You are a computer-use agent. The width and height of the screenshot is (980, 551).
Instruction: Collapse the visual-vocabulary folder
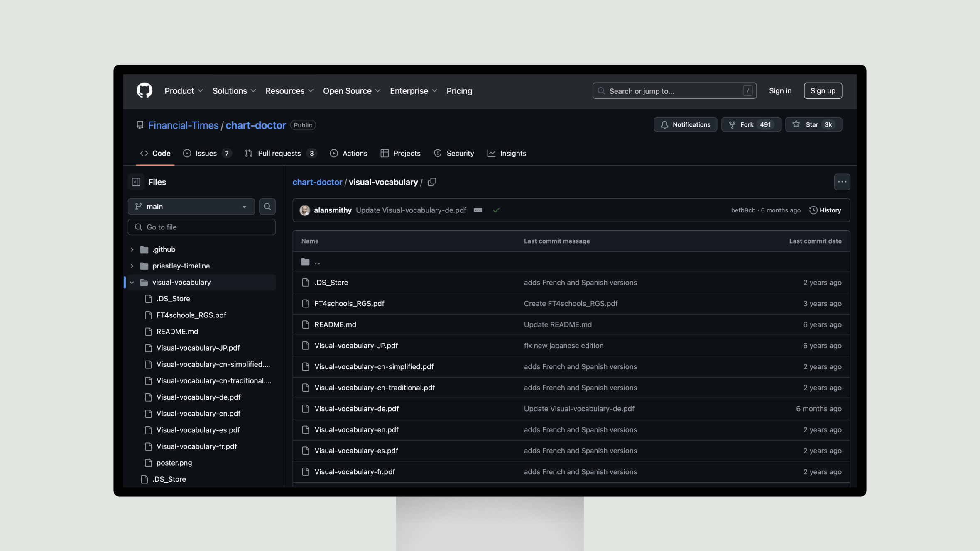132,282
